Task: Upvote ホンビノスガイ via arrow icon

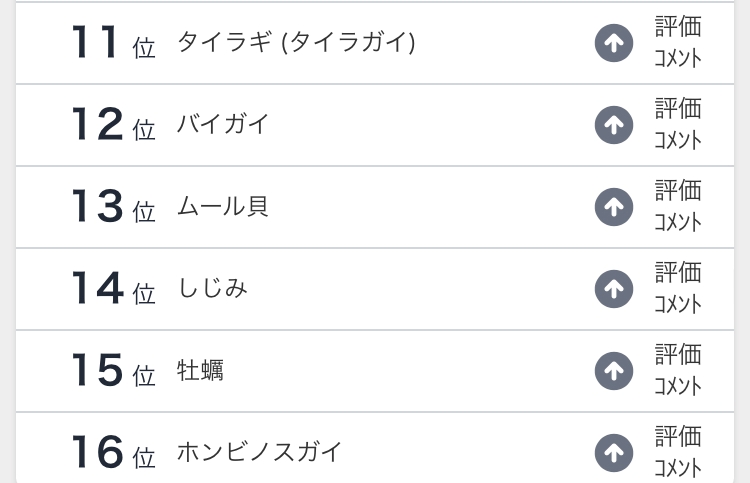Action: pos(614,453)
